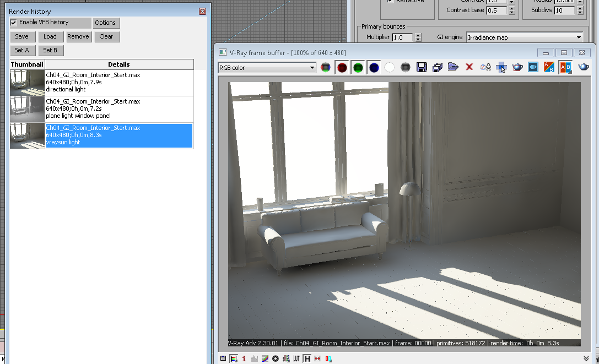Click Options in Render history
599x364 pixels.
(105, 23)
